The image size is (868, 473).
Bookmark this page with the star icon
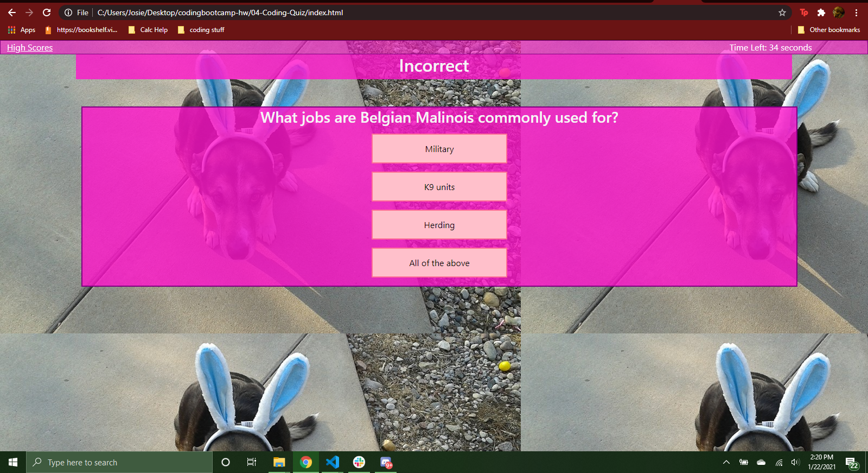coord(782,12)
